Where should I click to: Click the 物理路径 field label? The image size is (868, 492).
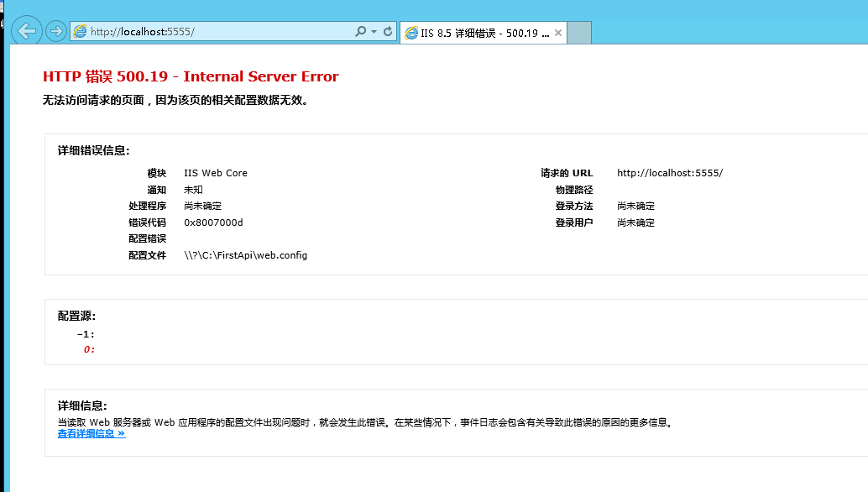pyautogui.click(x=574, y=190)
